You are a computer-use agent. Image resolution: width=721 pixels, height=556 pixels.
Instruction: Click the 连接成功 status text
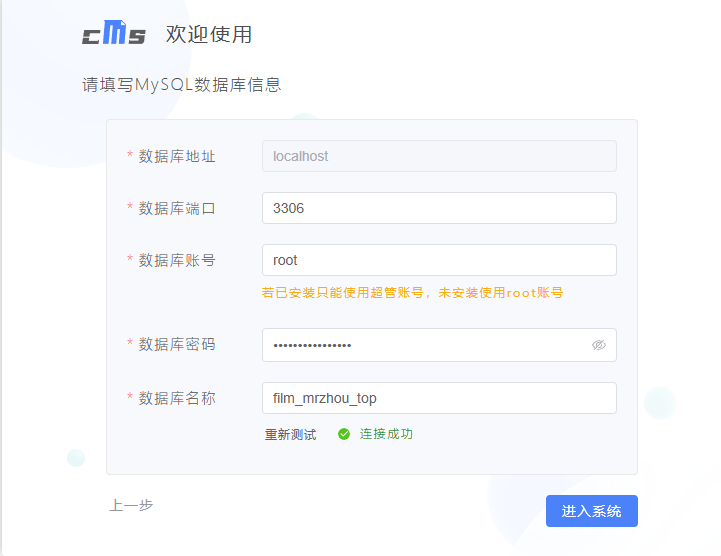(386, 434)
